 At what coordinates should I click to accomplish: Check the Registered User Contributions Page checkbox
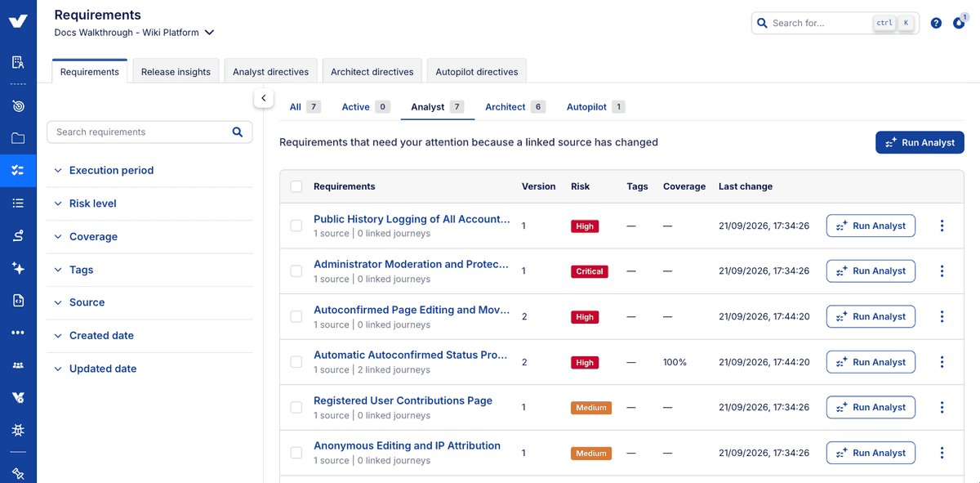click(x=296, y=407)
